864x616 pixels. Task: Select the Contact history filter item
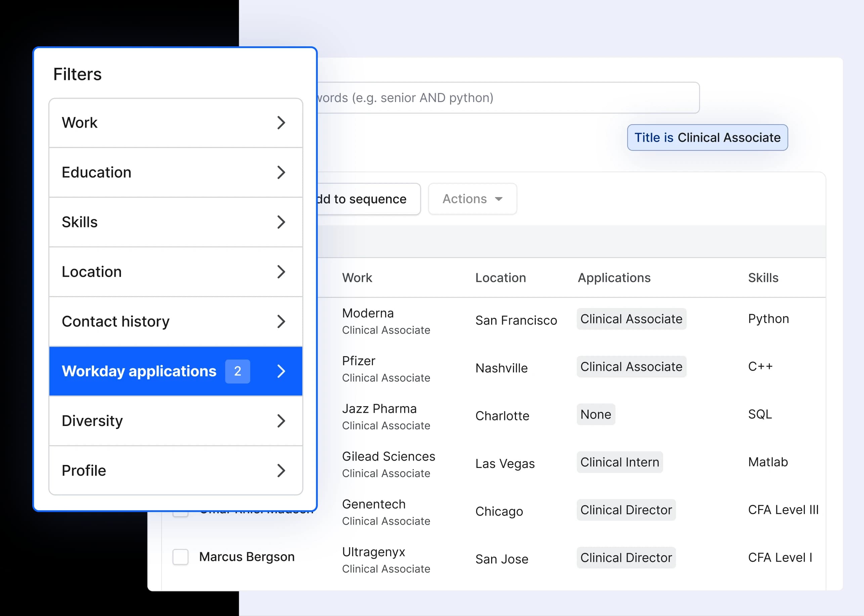116,322
